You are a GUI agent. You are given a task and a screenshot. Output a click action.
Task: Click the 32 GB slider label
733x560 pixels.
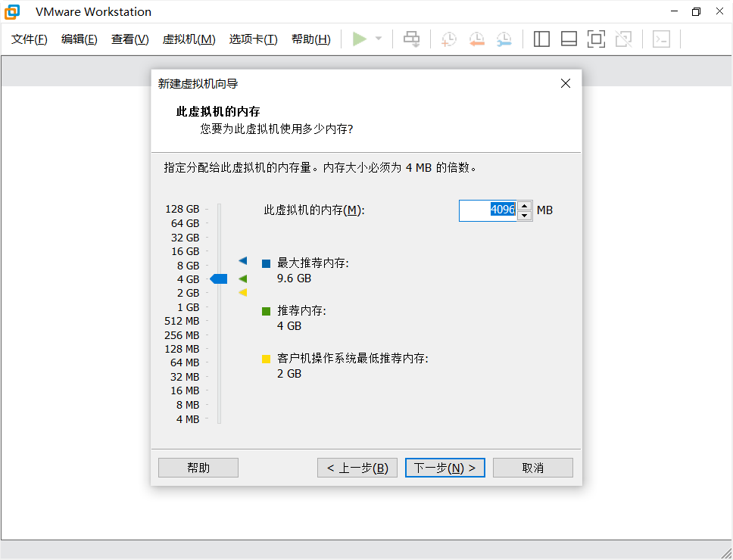185,238
